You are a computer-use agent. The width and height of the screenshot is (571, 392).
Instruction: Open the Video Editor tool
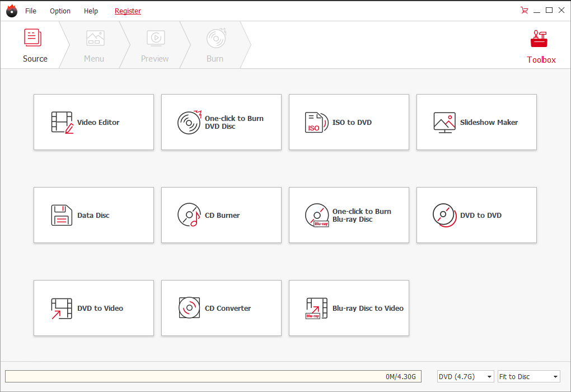coord(93,122)
